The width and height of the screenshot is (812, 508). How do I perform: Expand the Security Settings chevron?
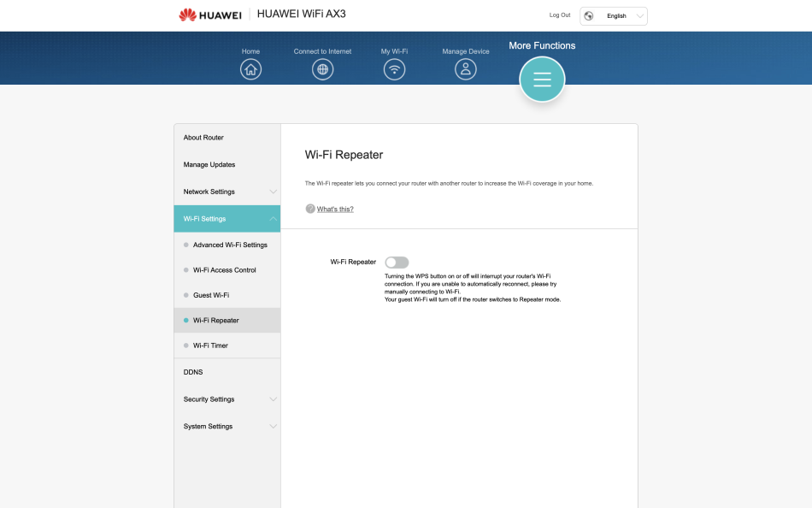click(x=273, y=399)
